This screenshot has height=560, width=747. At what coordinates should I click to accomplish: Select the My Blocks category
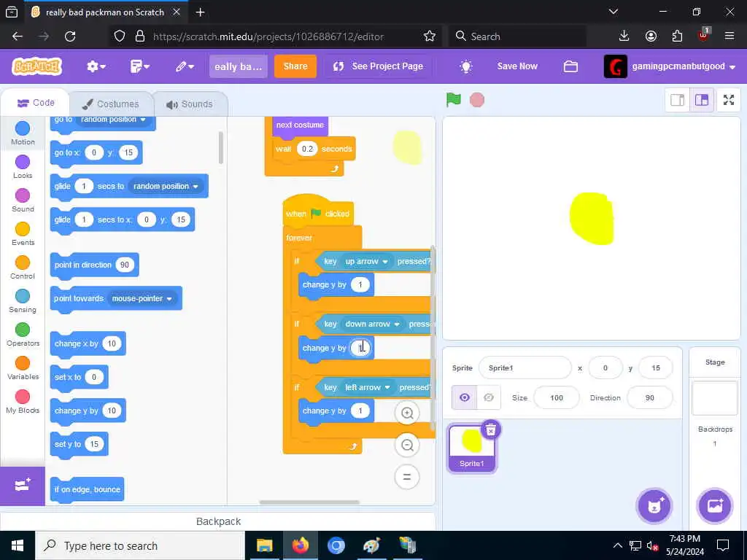click(23, 402)
